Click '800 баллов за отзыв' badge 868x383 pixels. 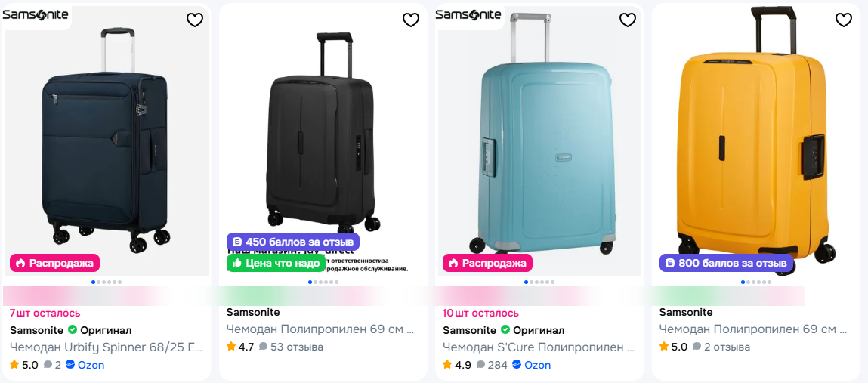click(x=726, y=263)
